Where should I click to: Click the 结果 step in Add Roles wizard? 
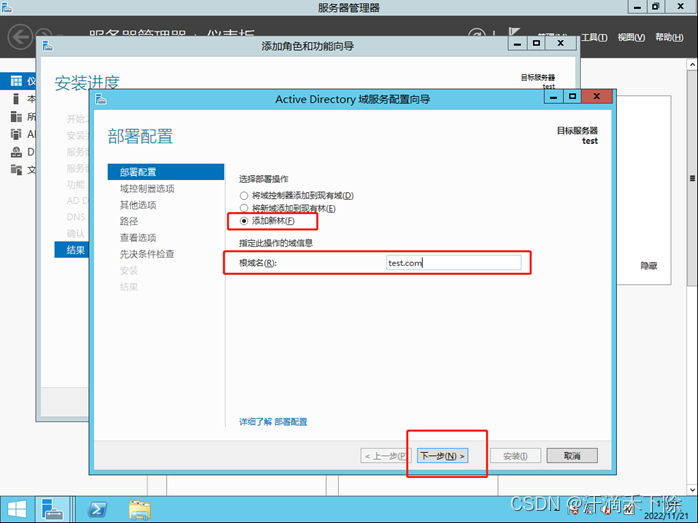[72, 250]
